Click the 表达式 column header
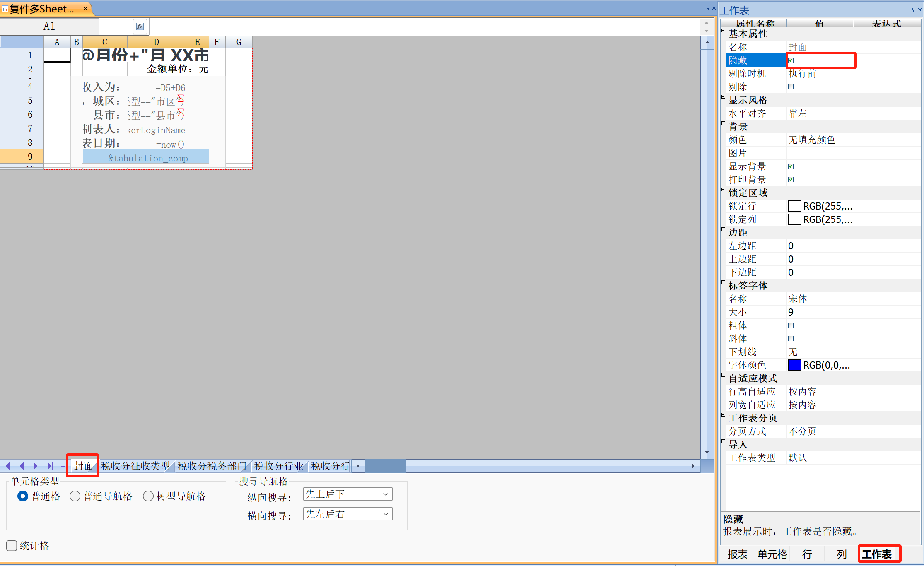Viewport: 924px width, 566px height. (886, 24)
